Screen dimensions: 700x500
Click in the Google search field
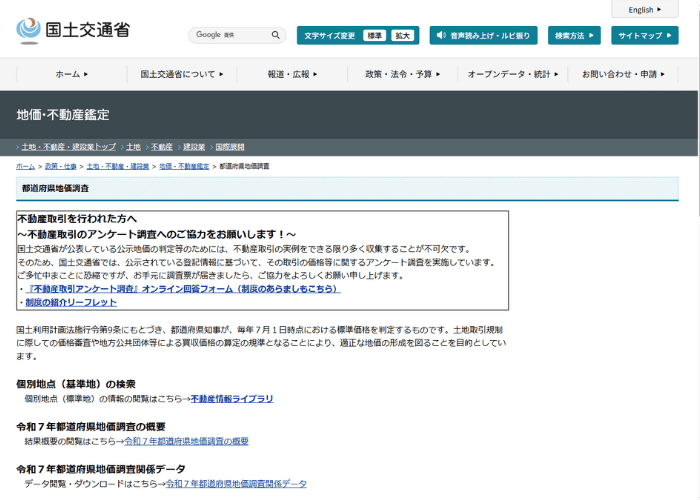[230, 35]
